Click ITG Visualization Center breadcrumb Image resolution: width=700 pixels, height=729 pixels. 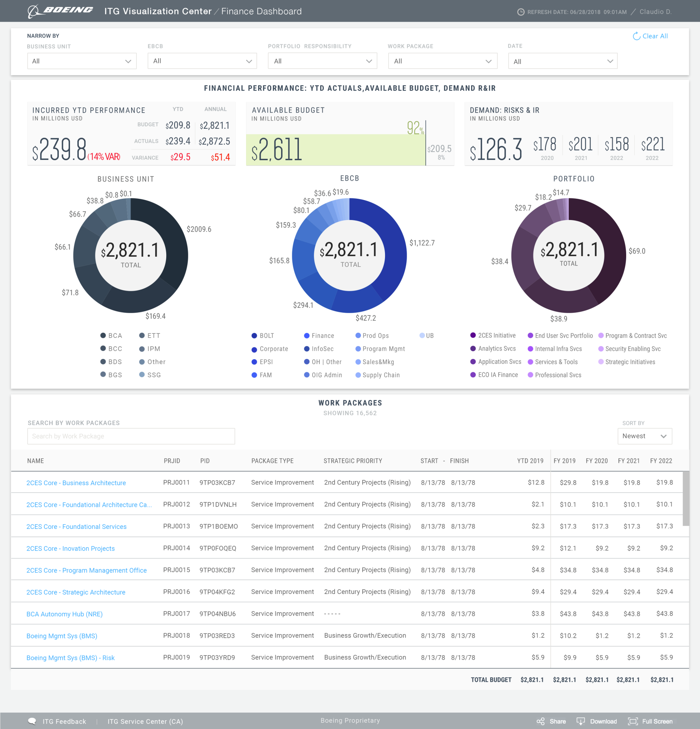[158, 11]
